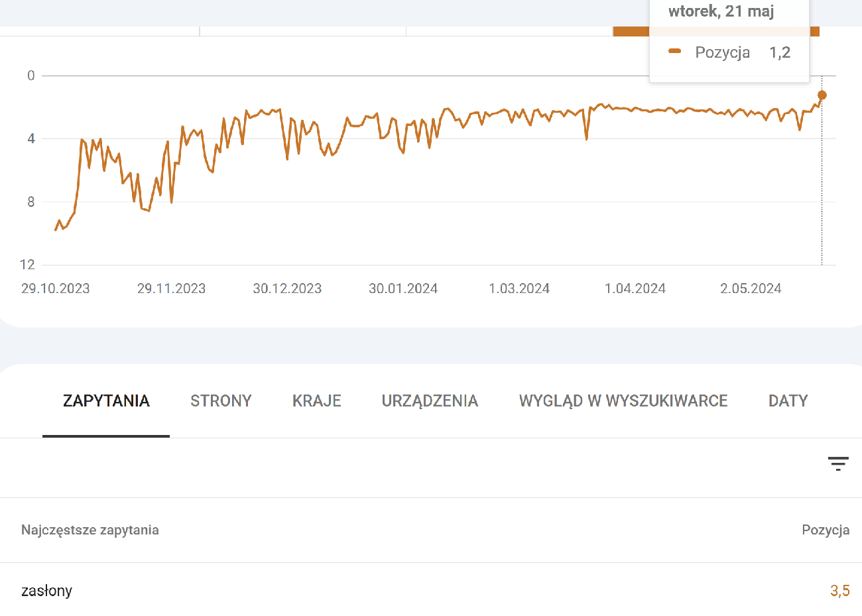The image size is (862, 616).
Task: Sort by the Pozycja column header
Action: point(825,530)
